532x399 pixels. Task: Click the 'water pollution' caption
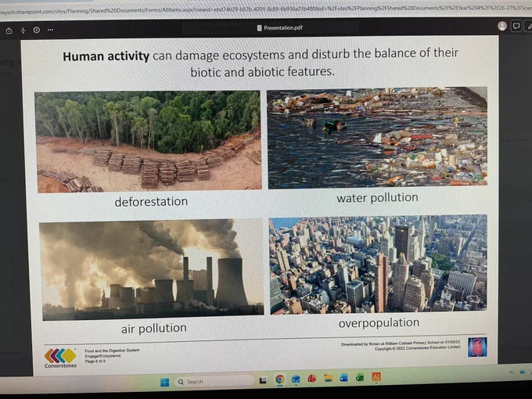tap(377, 197)
